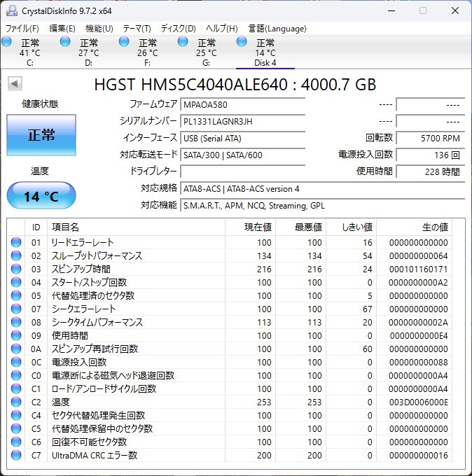
Task: Click blue status orb of attribute 0A
Action: click(x=16, y=349)
